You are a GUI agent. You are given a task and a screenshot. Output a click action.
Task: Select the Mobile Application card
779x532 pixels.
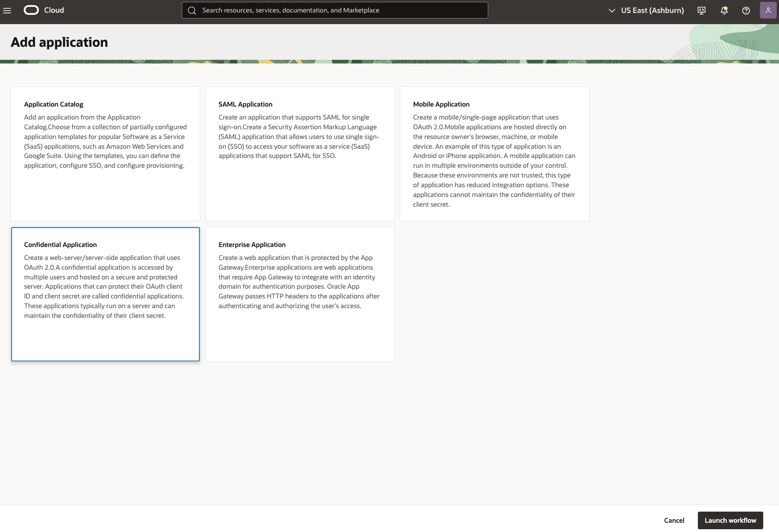tap(494, 153)
